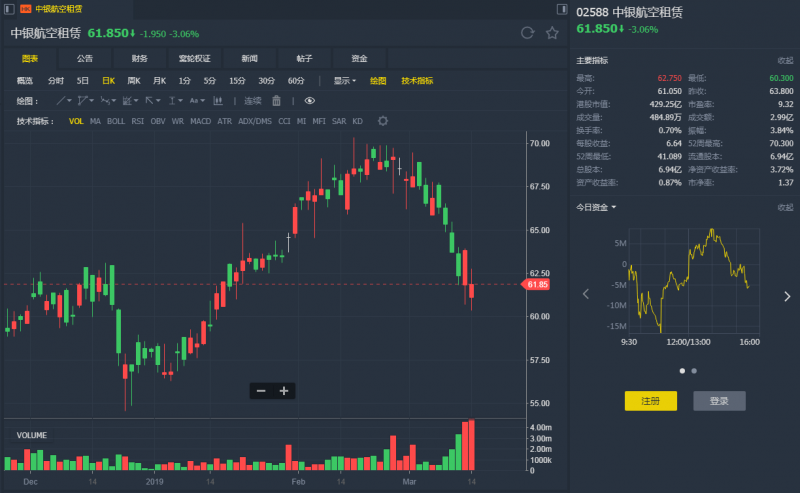Toggle the 绘图 drawing toolbar
The image size is (800, 493).
click(378, 80)
